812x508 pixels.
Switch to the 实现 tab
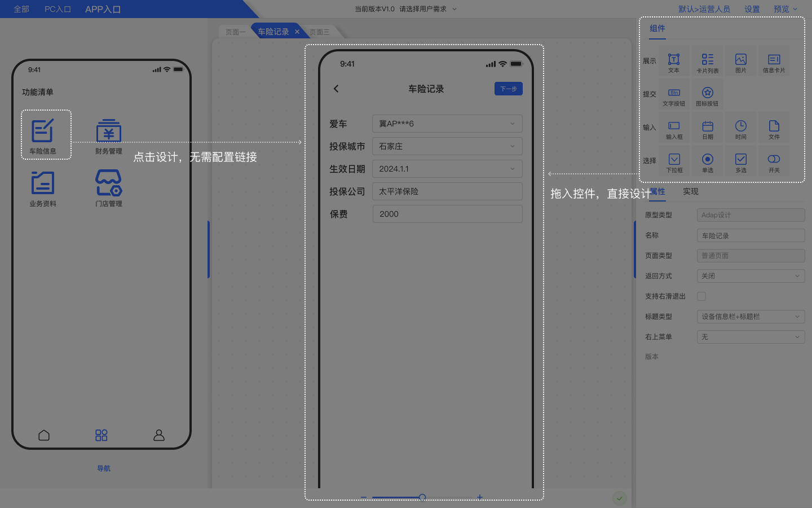(690, 192)
